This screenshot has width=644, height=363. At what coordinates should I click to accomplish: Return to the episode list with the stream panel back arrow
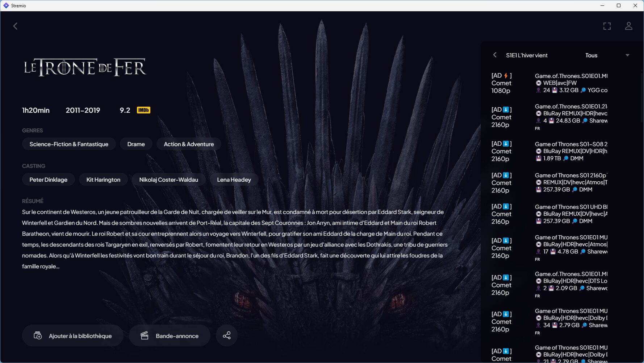[x=495, y=55]
